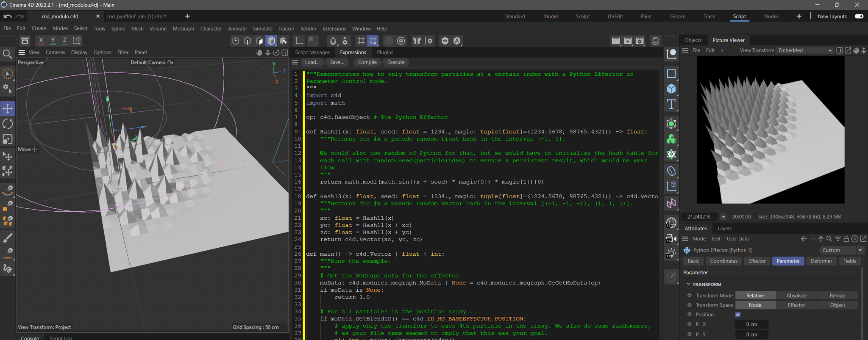Switch to the Layers tab
This screenshot has width=868, height=340.
tap(724, 229)
